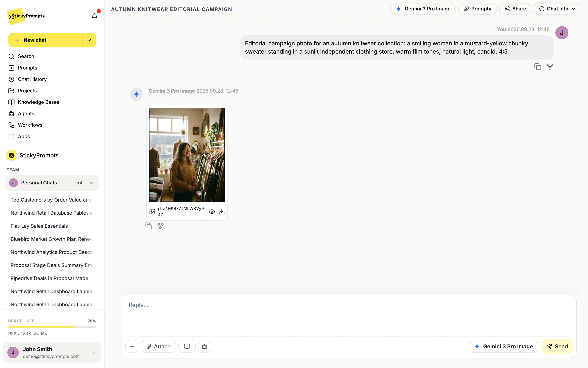The width and height of the screenshot is (588, 368).
Task: Open knowledge base book icon in reply bar
Action: point(187,346)
